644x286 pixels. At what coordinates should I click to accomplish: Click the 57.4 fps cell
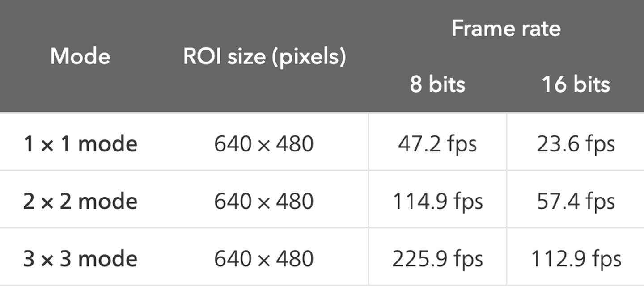576,202
